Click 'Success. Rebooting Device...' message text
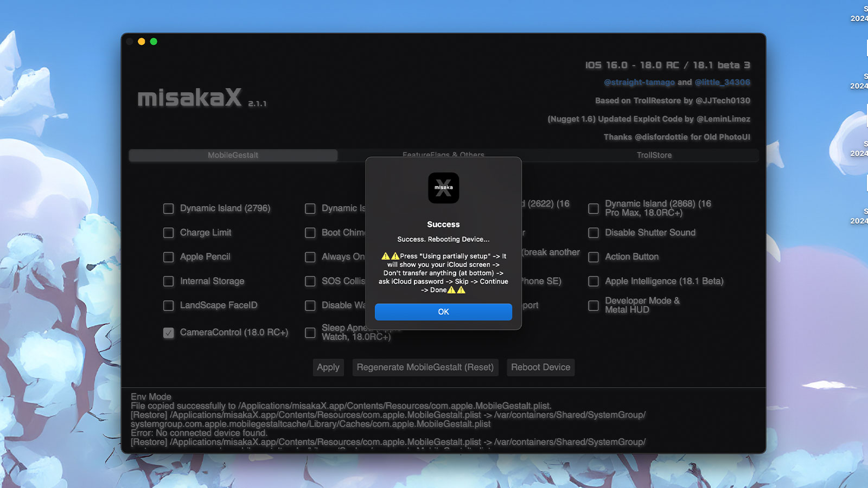This screenshot has width=868, height=488. [443, 239]
